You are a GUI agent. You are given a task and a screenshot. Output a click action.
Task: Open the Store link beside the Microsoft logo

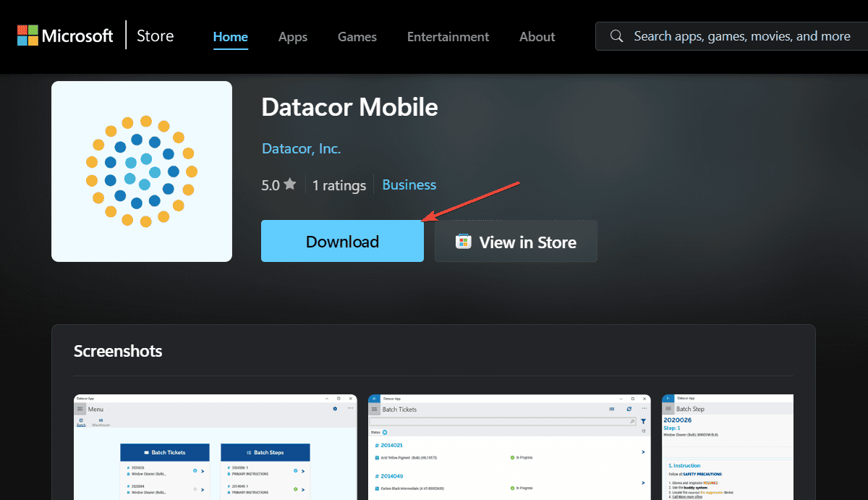(155, 35)
